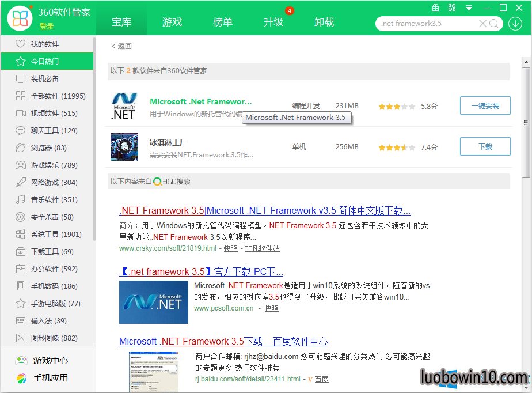Click the magnifier search icon
This screenshot has height=393, width=532.
coord(494,24)
